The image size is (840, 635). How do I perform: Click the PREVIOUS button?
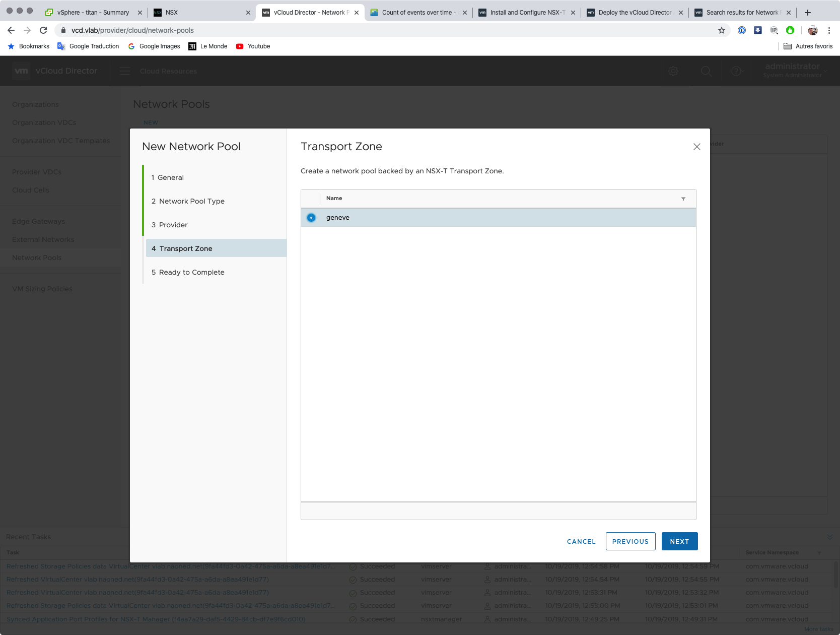point(631,541)
